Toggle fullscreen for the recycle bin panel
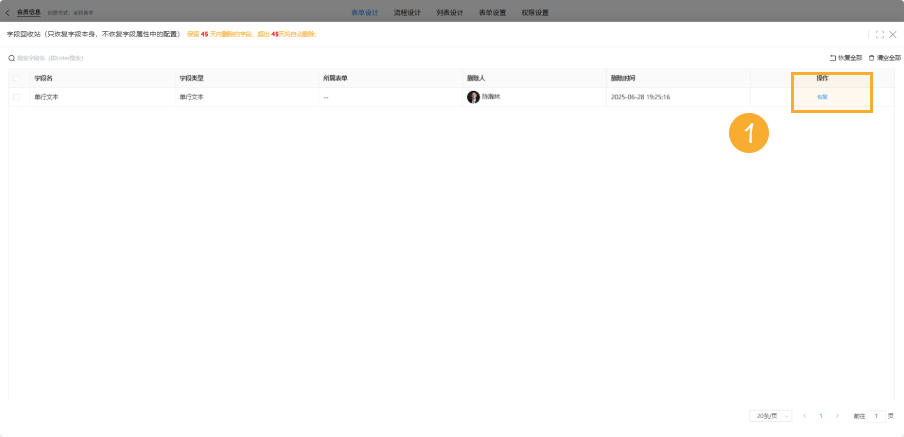This screenshot has width=904, height=437. click(880, 35)
